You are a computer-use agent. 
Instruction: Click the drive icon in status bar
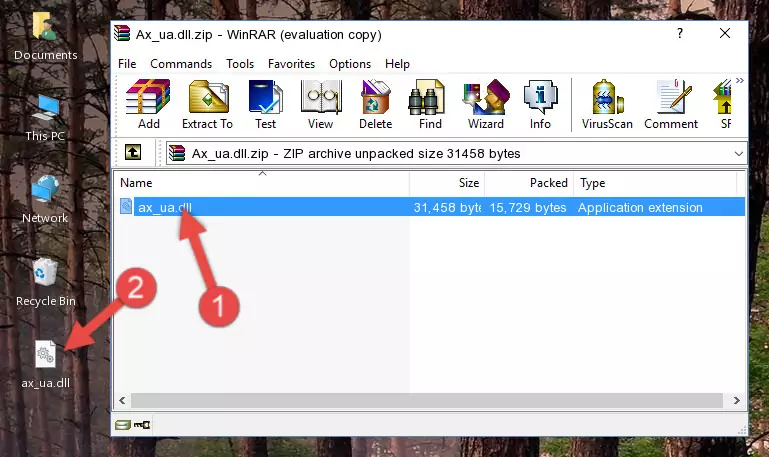point(123,425)
